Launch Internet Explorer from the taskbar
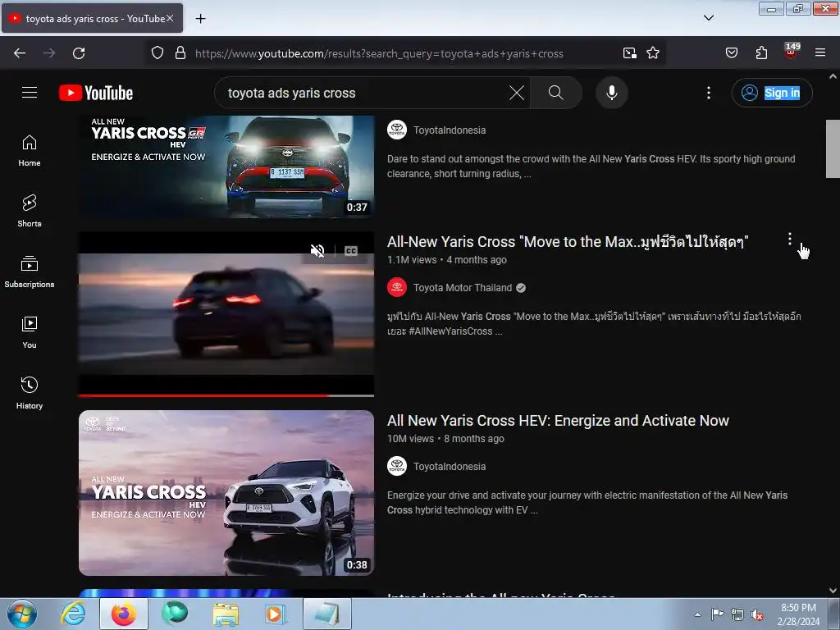The height and width of the screenshot is (630, 840). tap(73, 614)
